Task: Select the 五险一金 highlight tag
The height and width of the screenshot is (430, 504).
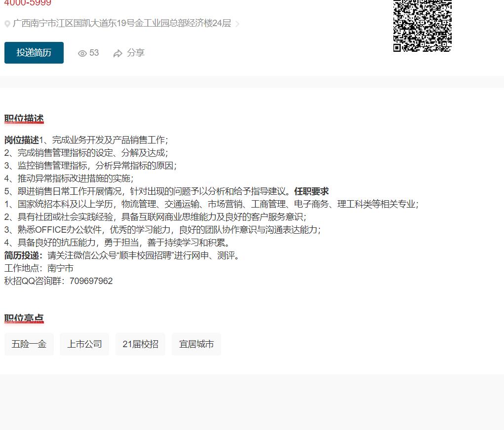Action: click(x=29, y=344)
